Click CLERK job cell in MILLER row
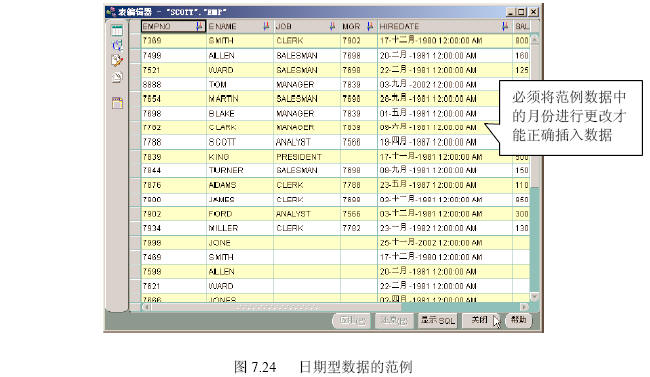This screenshot has width=650, height=377. click(306, 228)
